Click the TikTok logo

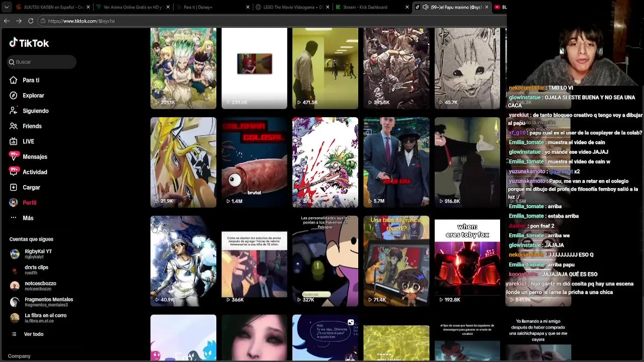(x=29, y=43)
